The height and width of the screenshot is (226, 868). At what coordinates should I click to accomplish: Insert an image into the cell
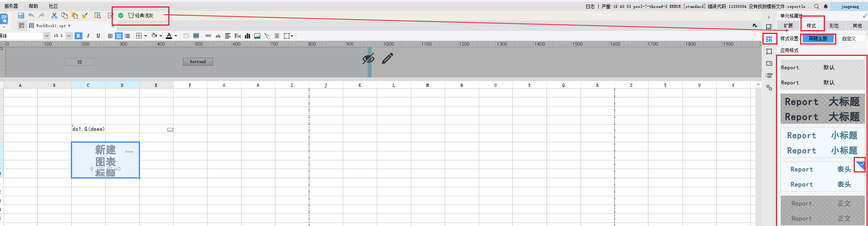(x=257, y=36)
